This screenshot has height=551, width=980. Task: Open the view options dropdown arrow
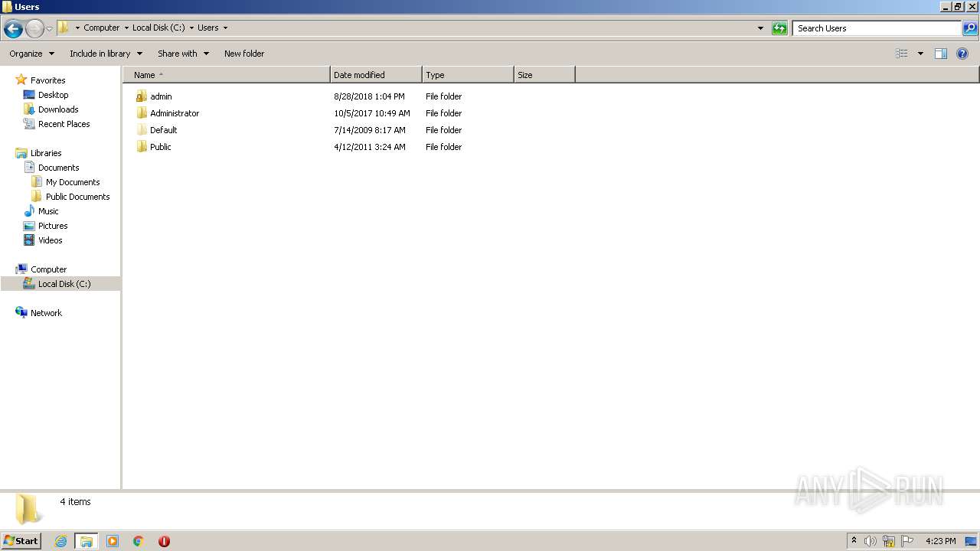(x=920, y=54)
